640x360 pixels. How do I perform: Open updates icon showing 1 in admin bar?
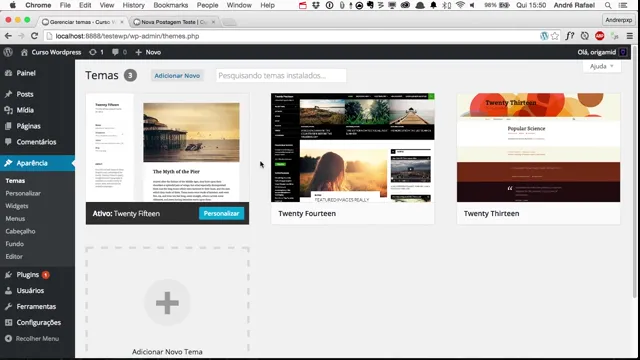click(96, 52)
